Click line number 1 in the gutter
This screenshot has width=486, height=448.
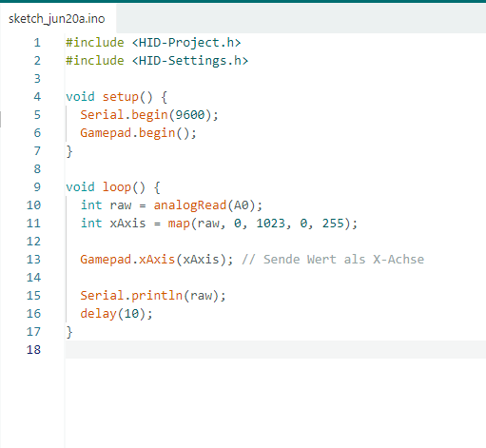point(37,43)
